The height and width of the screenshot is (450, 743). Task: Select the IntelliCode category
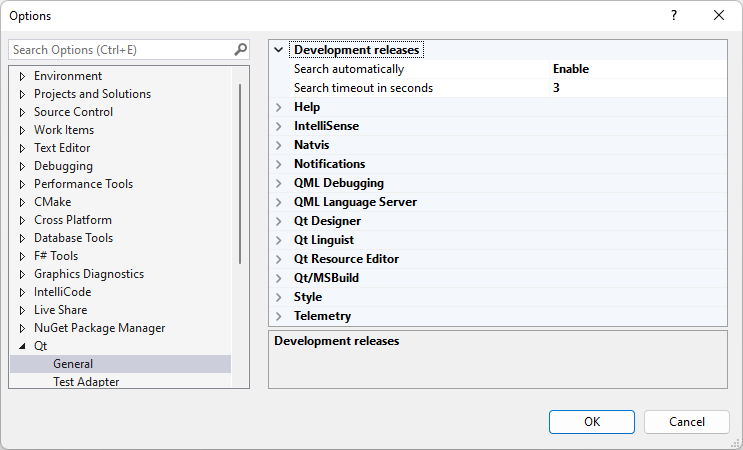pos(63,292)
